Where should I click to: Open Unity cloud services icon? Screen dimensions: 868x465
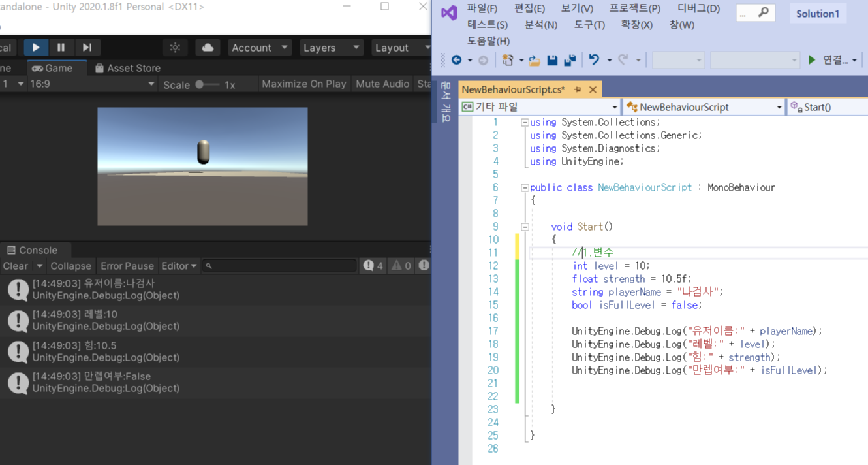pyautogui.click(x=208, y=48)
